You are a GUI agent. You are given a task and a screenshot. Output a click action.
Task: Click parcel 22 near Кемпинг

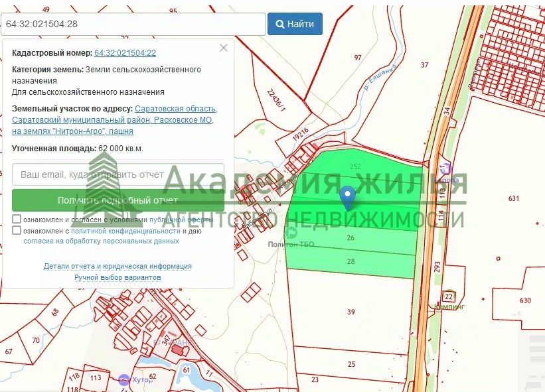(x=449, y=296)
